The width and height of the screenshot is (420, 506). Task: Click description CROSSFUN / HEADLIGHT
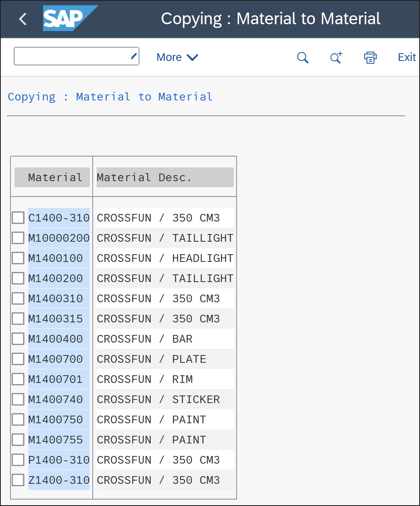coord(165,258)
